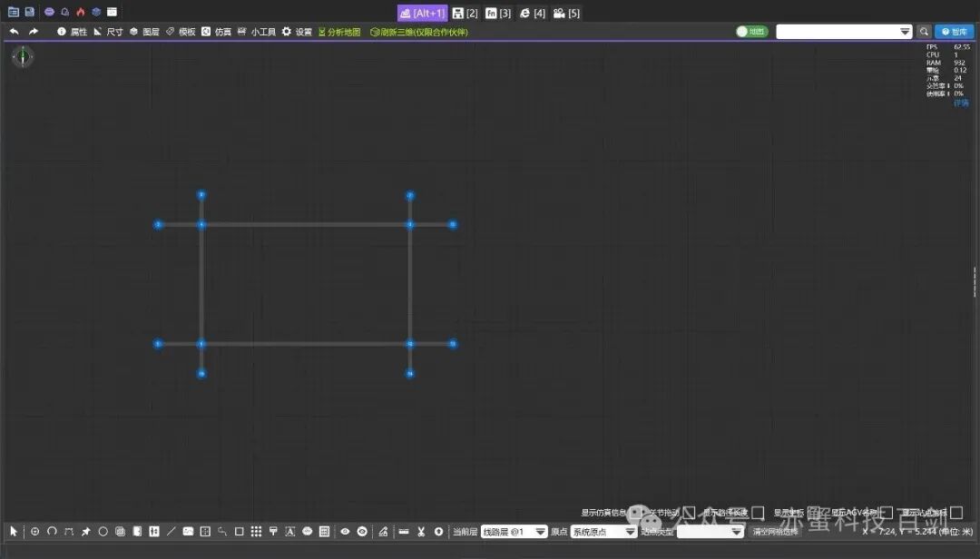
Task: Click the 清空网格选择 button
Action: click(775, 532)
